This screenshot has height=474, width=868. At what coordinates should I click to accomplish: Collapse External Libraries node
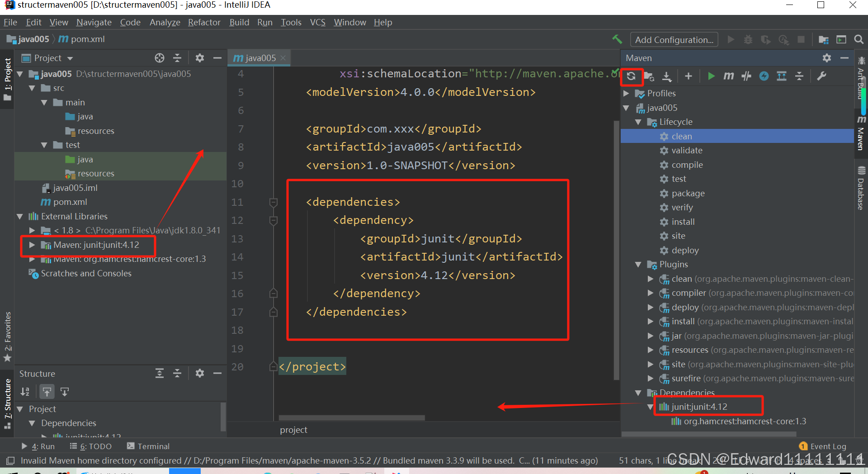click(x=20, y=216)
